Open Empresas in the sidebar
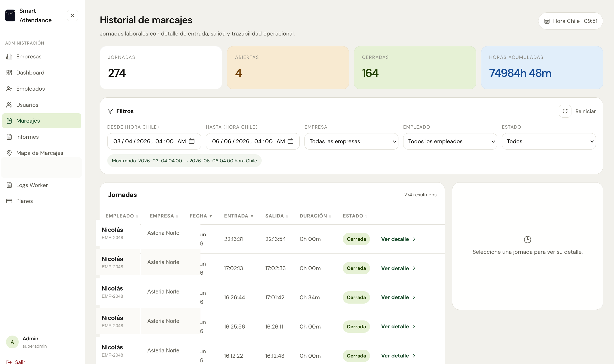Image resolution: width=614 pixels, height=364 pixels. (x=42, y=57)
